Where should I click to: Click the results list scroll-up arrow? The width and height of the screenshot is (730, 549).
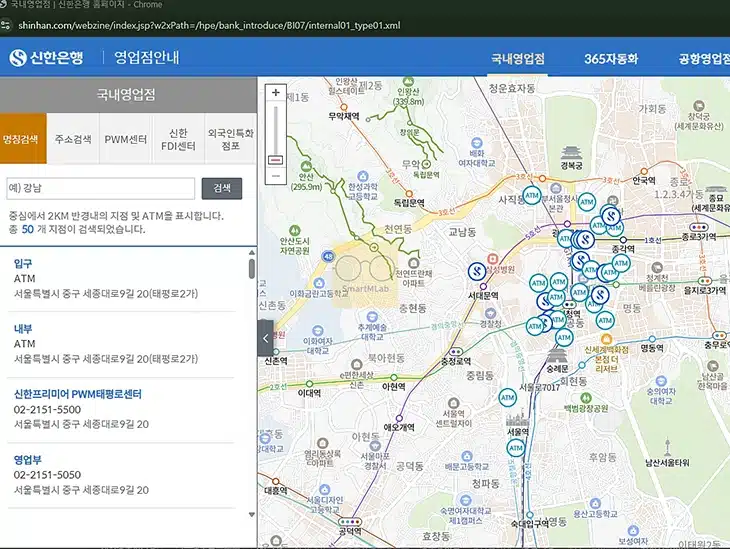252,252
